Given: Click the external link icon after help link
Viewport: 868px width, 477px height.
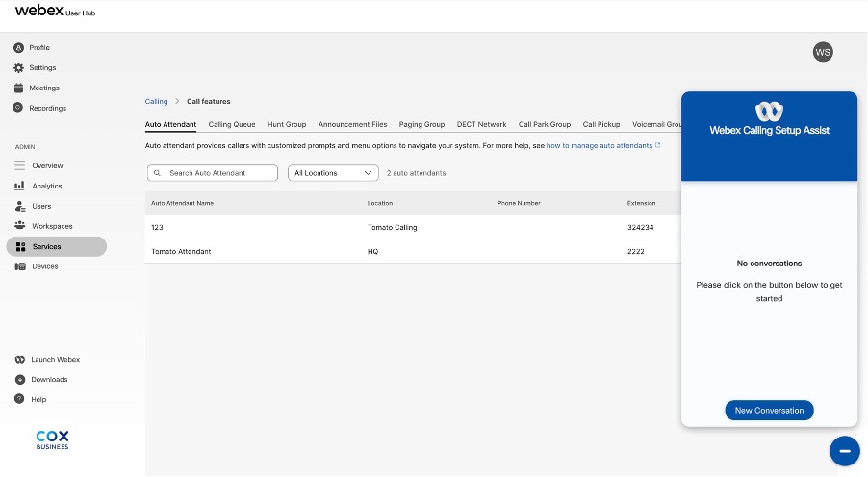Looking at the screenshot, I should (657, 145).
